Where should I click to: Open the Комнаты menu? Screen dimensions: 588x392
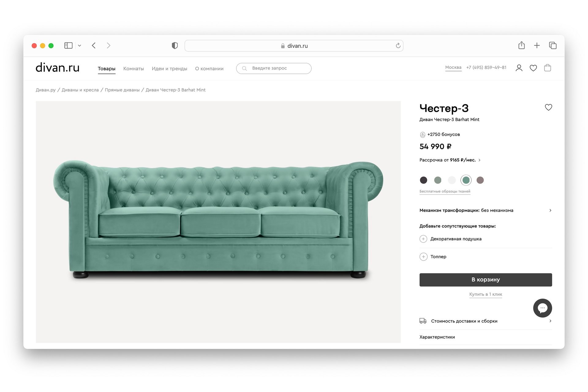click(x=134, y=69)
